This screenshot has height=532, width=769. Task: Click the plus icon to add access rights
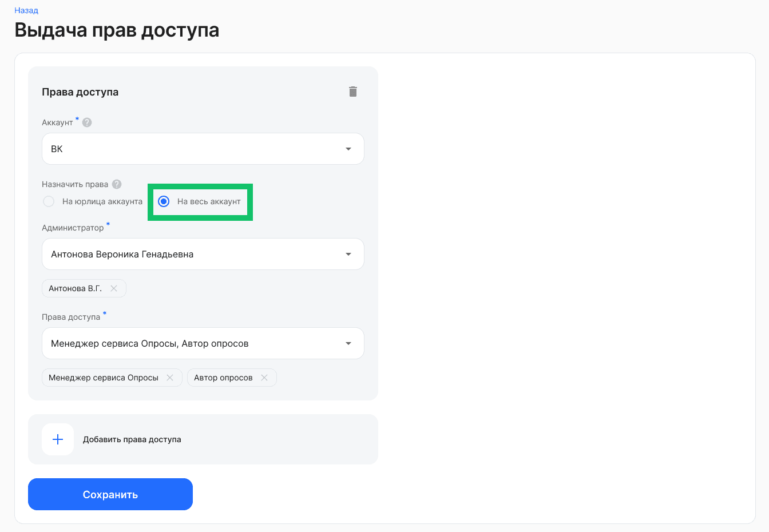click(x=57, y=439)
